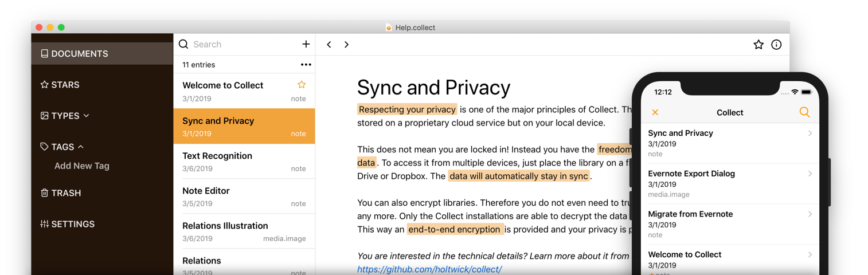Viewport: 868px width, 275px height.
Task: Open the three-dot more options menu
Action: tap(306, 65)
